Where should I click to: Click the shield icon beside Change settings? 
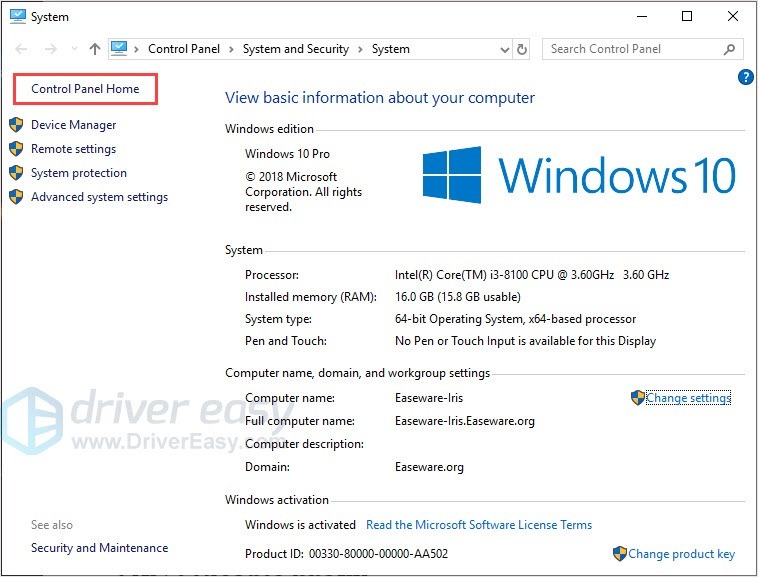click(x=638, y=398)
